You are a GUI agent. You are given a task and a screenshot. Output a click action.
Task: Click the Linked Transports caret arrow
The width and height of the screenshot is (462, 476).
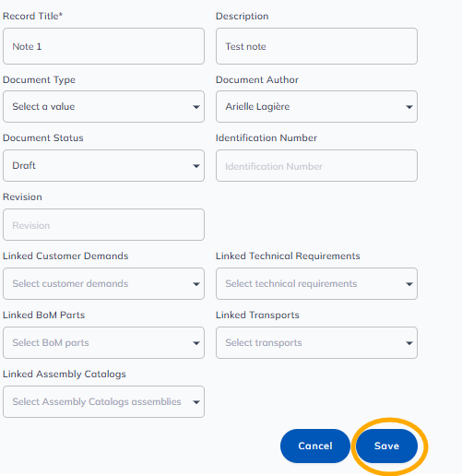[409, 343]
